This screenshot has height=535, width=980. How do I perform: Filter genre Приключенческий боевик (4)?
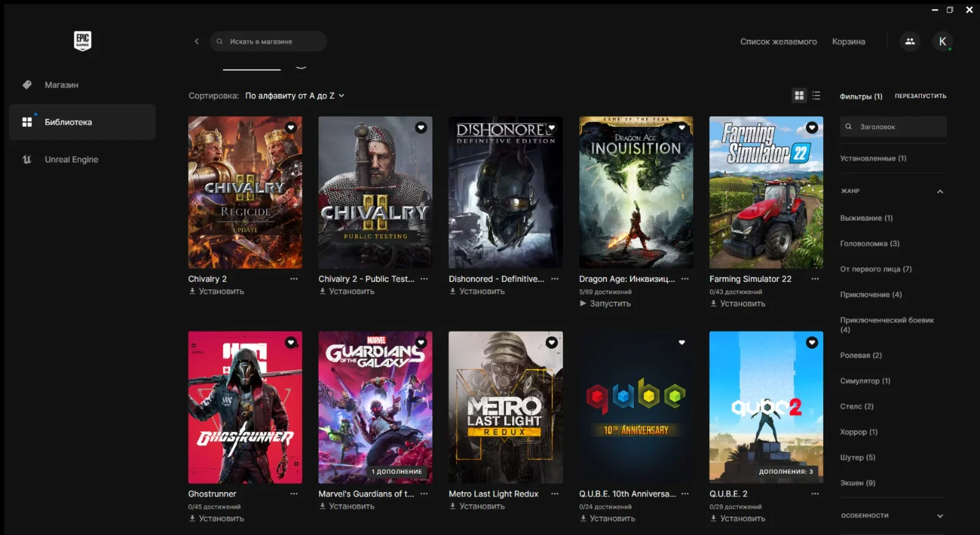(x=887, y=325)
